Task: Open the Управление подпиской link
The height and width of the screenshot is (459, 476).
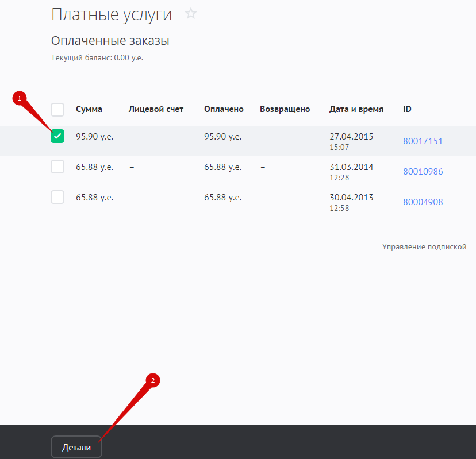Action: 424,247
